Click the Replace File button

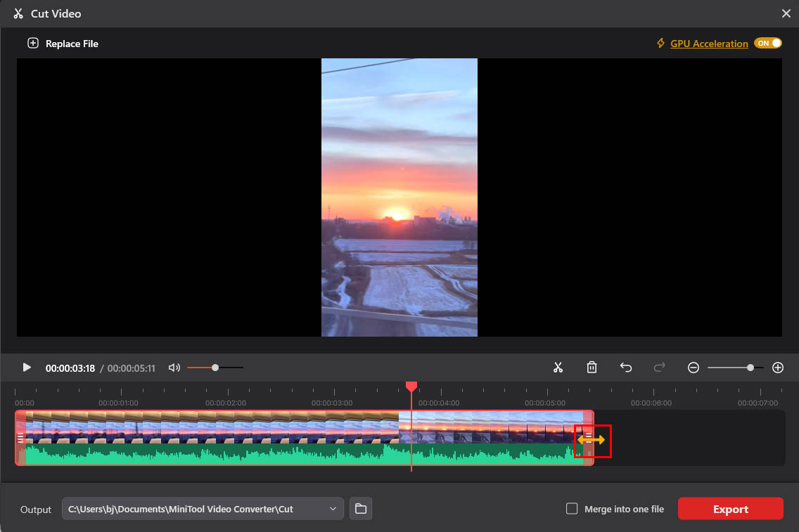[x=63, y=44]
